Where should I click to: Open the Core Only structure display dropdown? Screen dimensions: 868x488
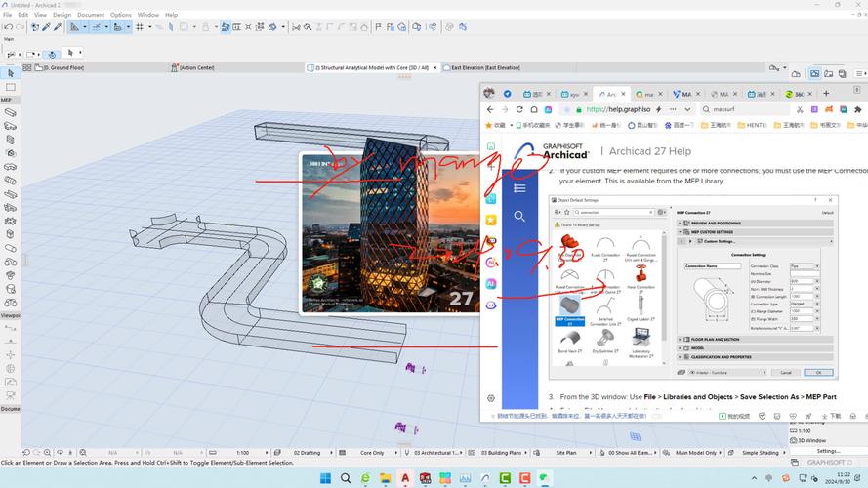pyautogui.click(x=372, y=453)
